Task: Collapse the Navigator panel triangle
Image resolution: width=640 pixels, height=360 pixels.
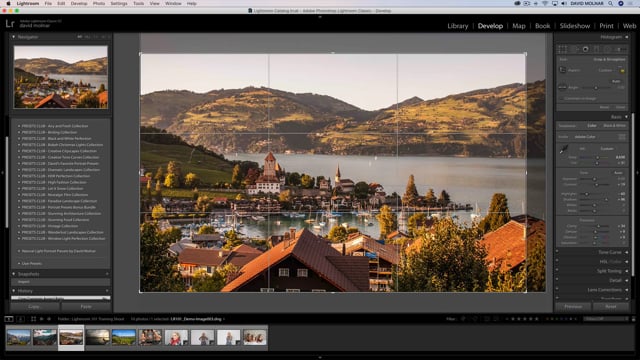Action: coord(13,37)
